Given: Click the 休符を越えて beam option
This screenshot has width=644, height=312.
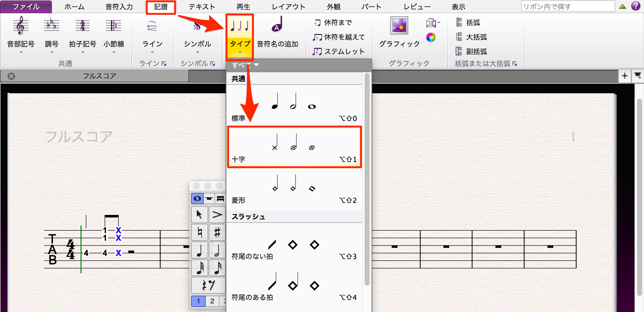Looking at the screenshot, I should (339, 37).
